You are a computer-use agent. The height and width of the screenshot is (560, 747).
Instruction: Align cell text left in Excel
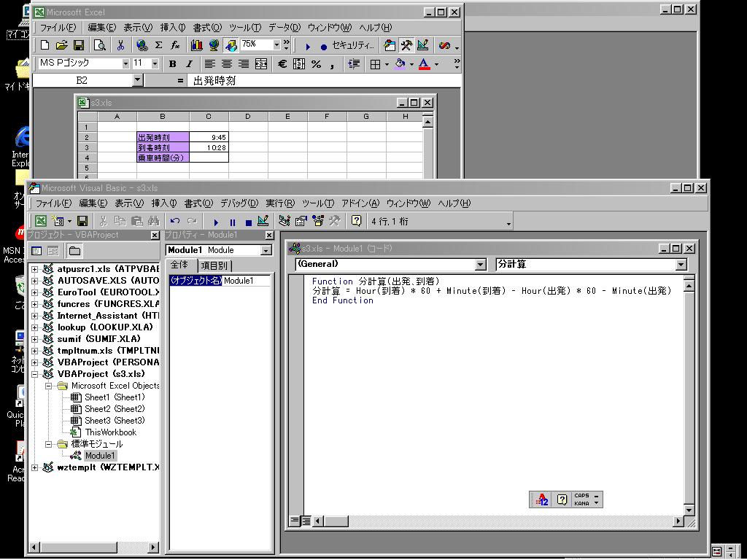pos(209,64)
